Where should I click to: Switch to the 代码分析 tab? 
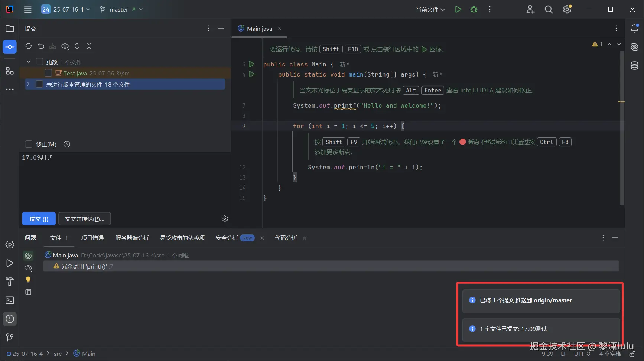(286, 238)
